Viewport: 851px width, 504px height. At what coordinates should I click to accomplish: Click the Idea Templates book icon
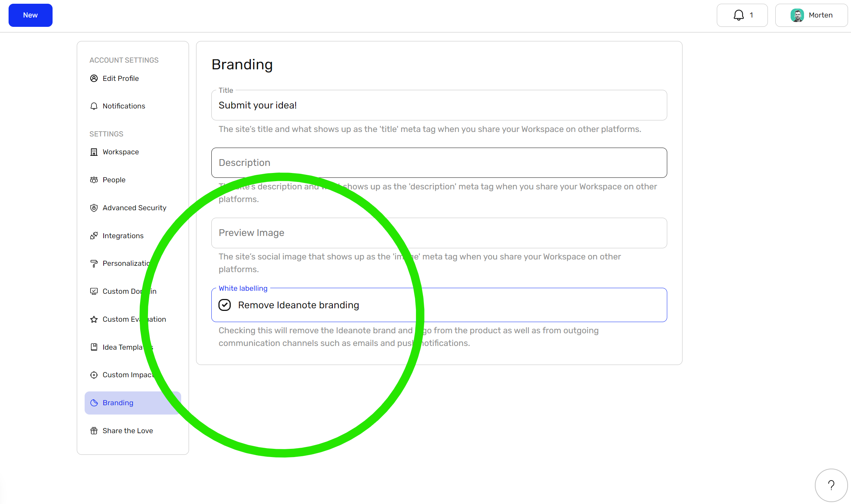[94, 347]
